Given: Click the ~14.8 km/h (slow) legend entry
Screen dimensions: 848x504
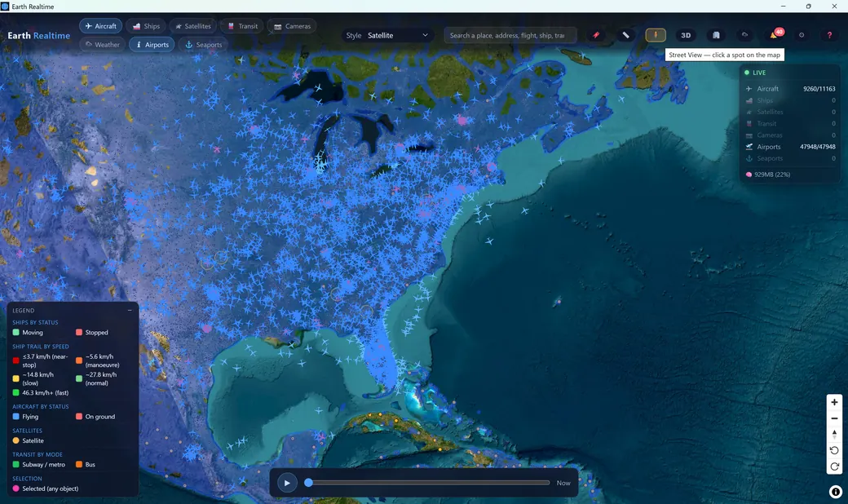Looking at the screenshot, I should 33,378.
